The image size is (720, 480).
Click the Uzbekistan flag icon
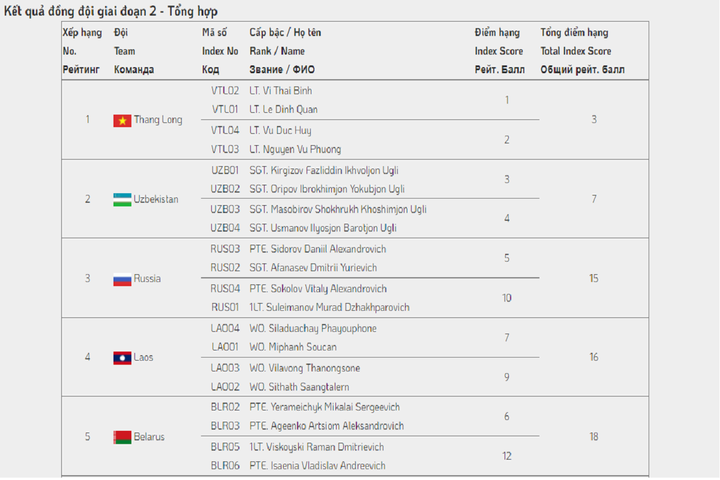point(122,199)
